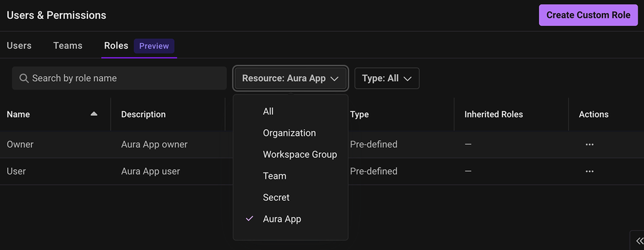The height and width of the screenshot is (250, 644).
Task: Open the Type: All filter dropdown
Action: [387, 78]
